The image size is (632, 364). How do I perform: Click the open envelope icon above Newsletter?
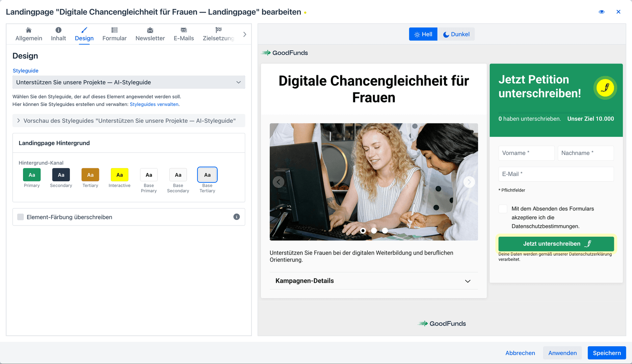pos(150,30)
